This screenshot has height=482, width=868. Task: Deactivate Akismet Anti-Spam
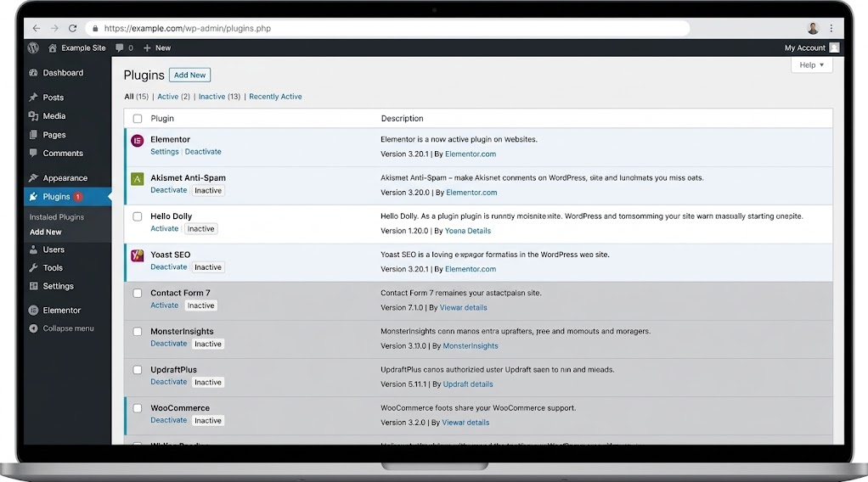(169, 190)
